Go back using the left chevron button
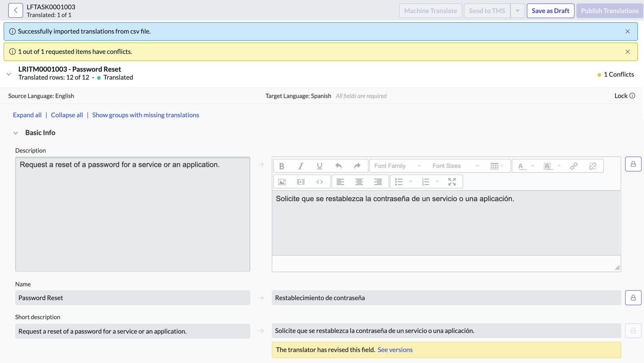 tap(15, 10)
